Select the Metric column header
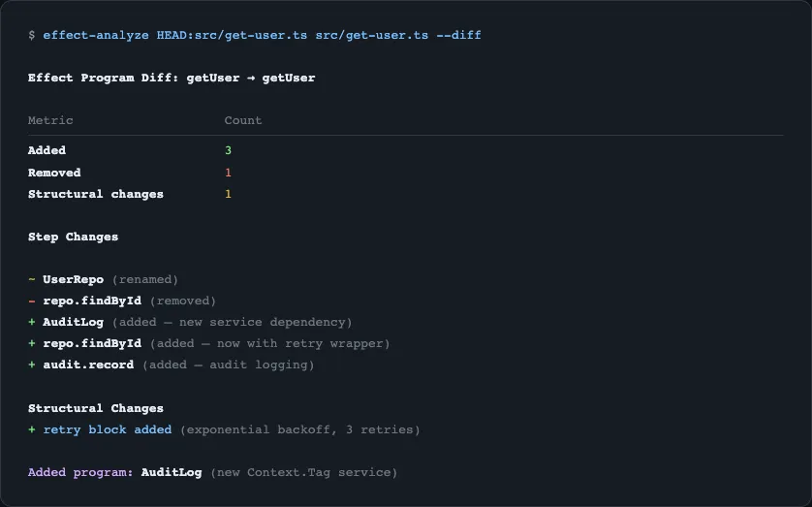This screenshot has height=507, width=812. pyautogui.click(x=50, y=120)
